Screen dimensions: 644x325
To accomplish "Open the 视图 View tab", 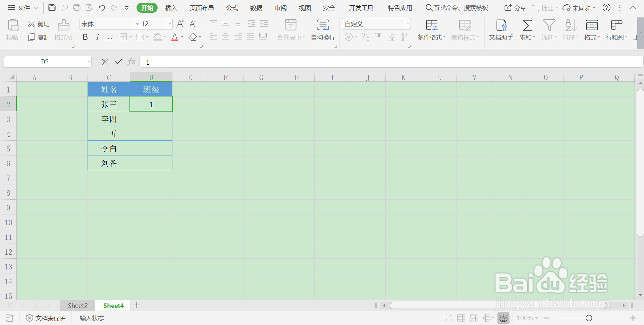I will click(x=305, y=8).
